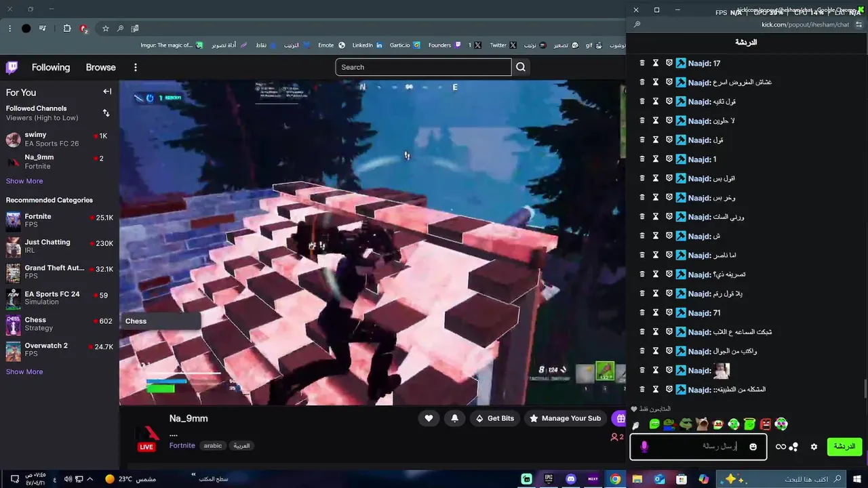The height and width of the screenshot is (488, 868).
Task: Open Founders bookmark
Action: [445, 45]
